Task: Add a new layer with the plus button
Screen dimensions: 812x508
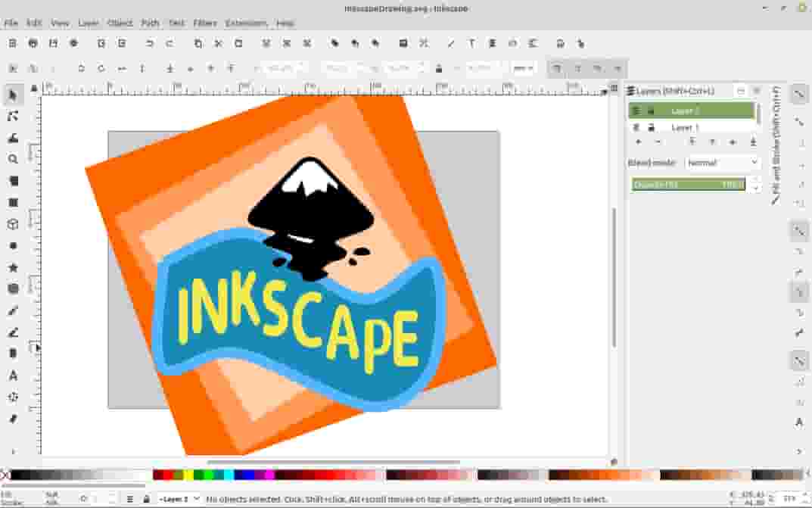Action: (638, 141)
